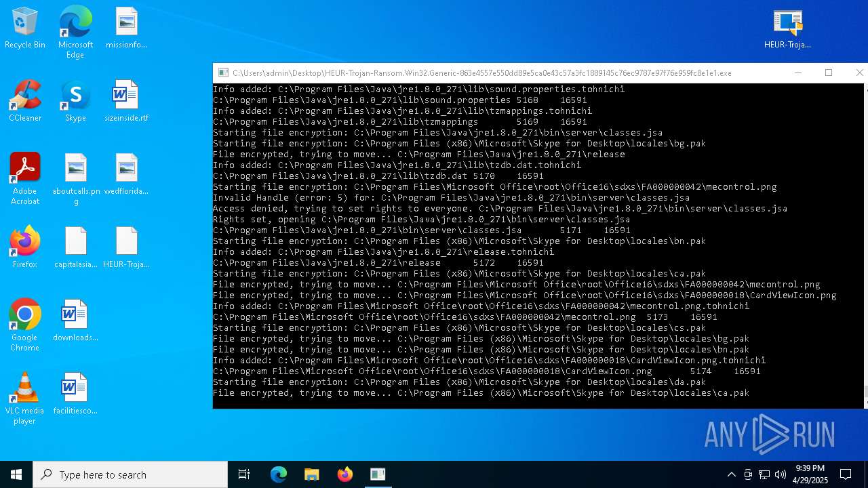The image size is (868, 488).
Task: Select the downloads... Word document
Action: coord(75,321)
